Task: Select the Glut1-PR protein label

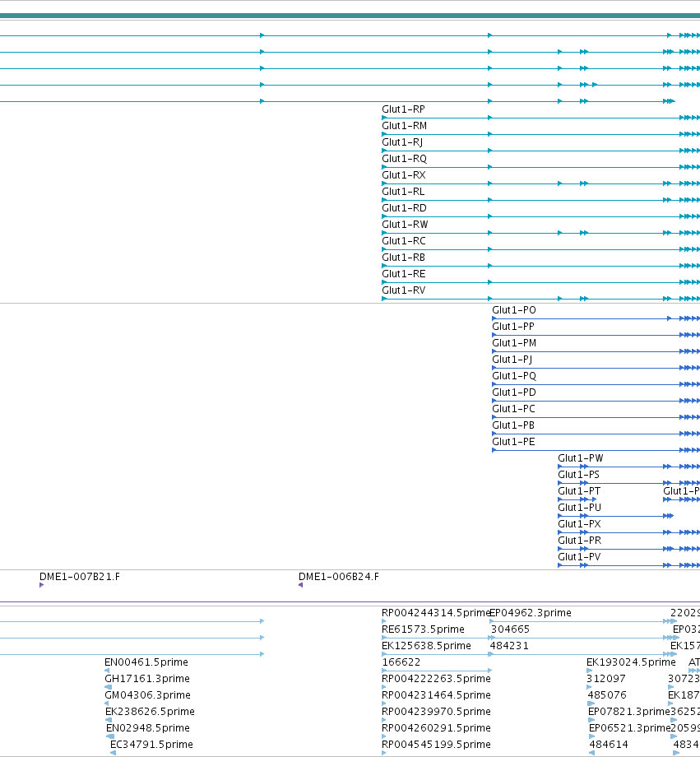Action: pyautogui.click(x=579, y=540)
